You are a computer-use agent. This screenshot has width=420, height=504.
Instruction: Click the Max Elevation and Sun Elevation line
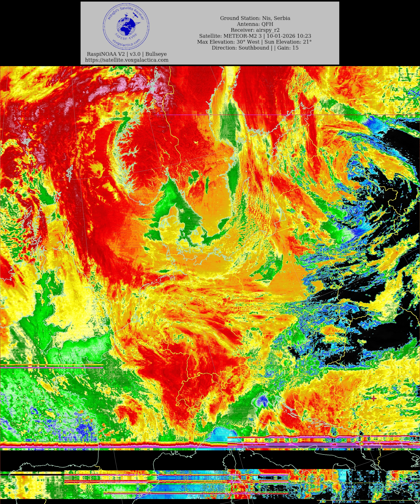pos(254,42)
